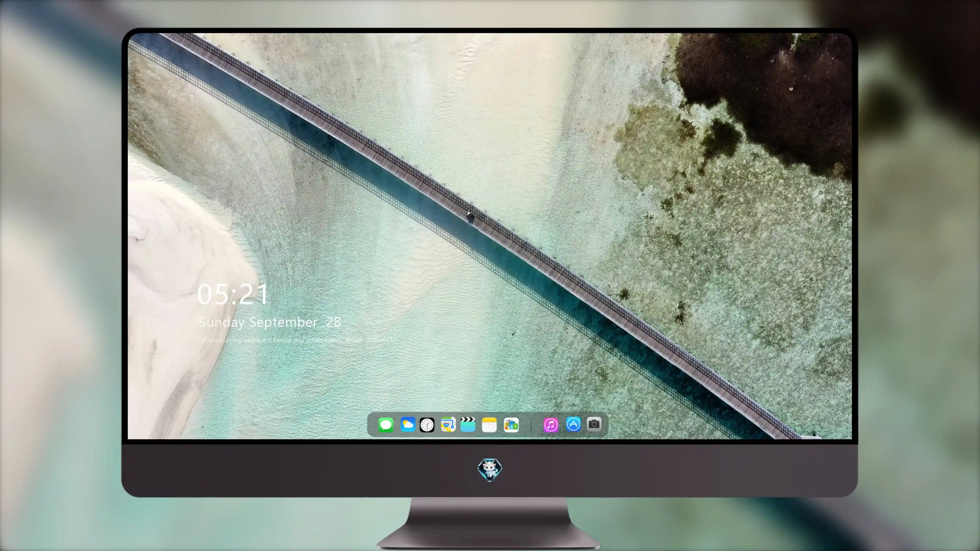The height and width of the screenshot is (551, 980).
Task: Launch the Weather app from the dock
Action: [x=408, y=425]
